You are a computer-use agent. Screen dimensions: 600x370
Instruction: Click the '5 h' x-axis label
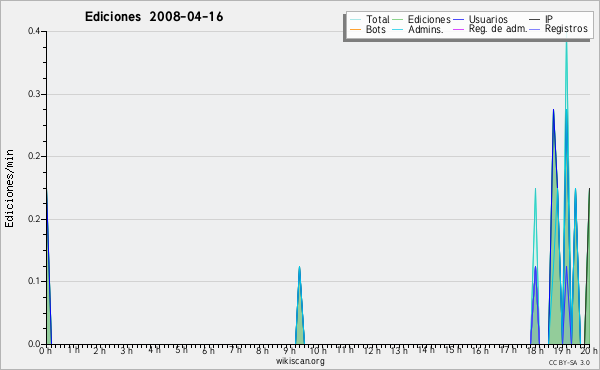click(x=181, y=350)
